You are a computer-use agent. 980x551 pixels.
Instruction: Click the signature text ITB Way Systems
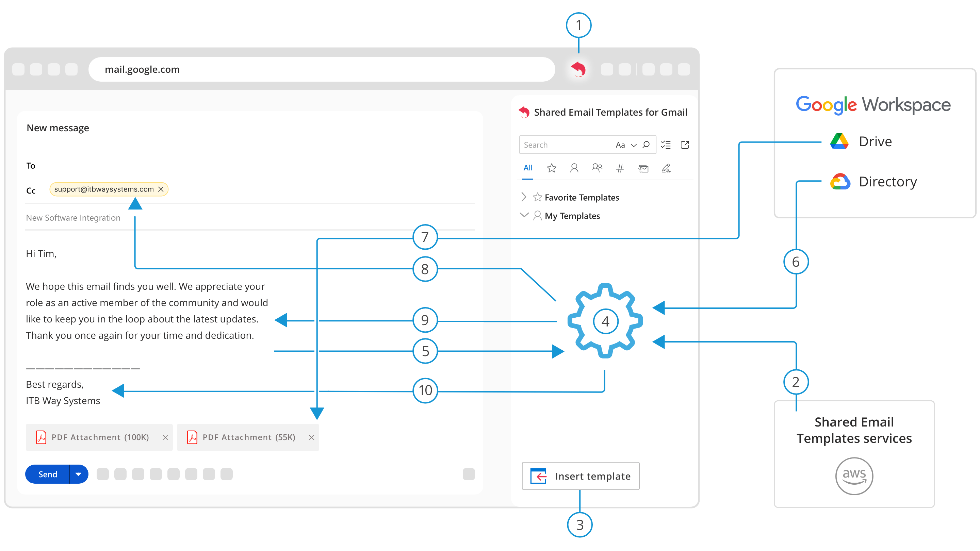tap(63, 401)
